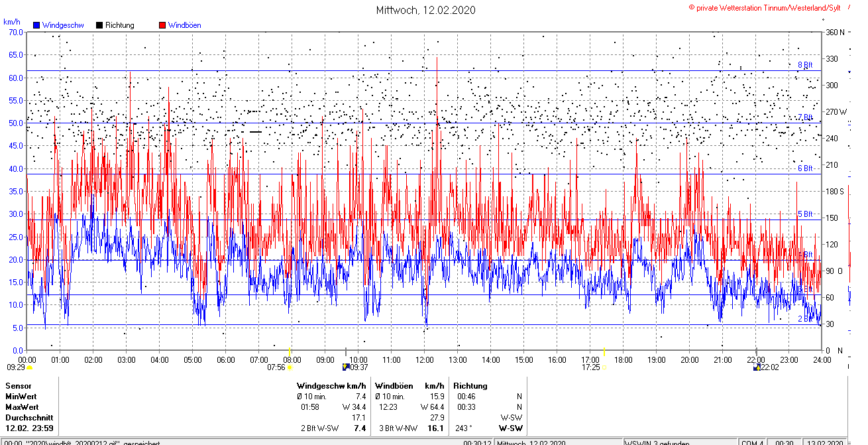Click the moon icon beside 22:02

point(757,366)
